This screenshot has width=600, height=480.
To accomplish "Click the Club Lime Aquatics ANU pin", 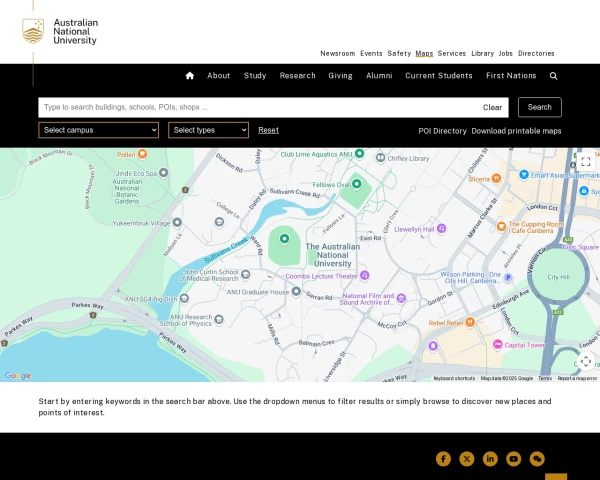I will 359,153.
